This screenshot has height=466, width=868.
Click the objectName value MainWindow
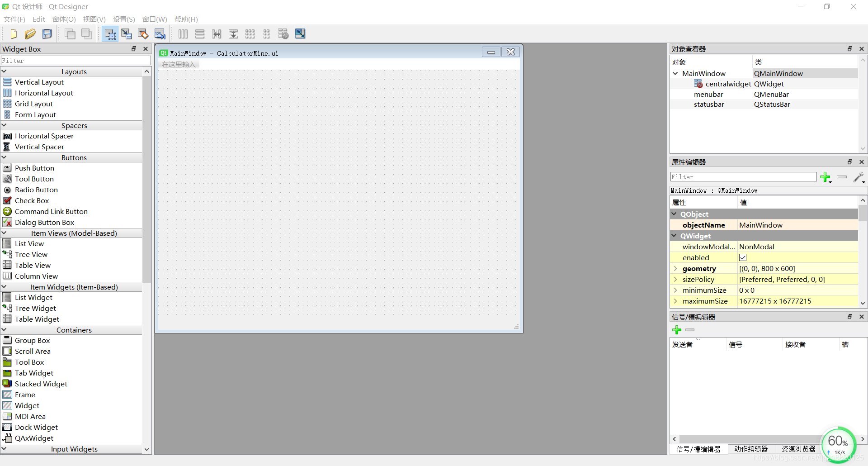point(797,225)
